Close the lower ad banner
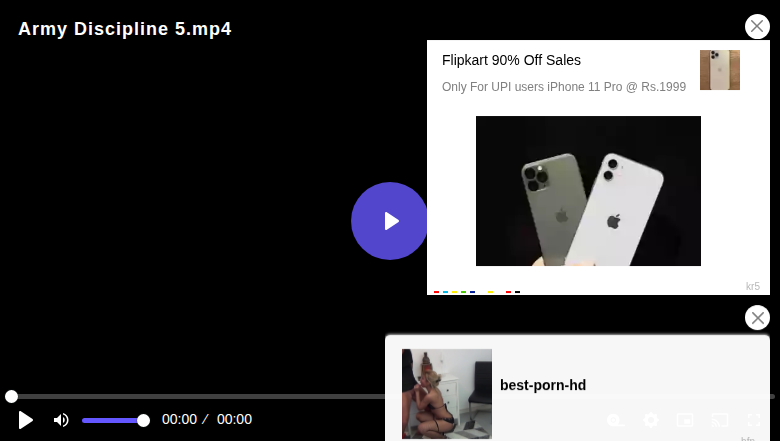This screenshot has height=441, width=780. point(757,318)
